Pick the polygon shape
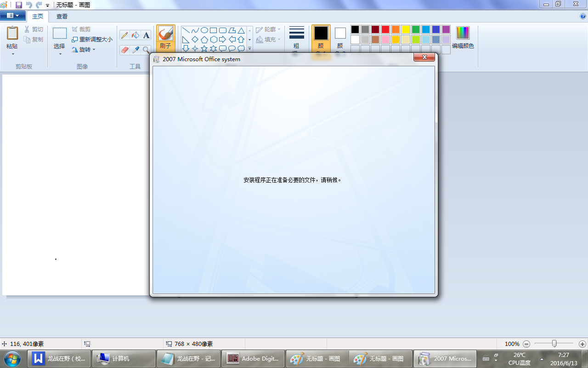The width and height of the screenshot is (588, 368). [x=232, y=30]
